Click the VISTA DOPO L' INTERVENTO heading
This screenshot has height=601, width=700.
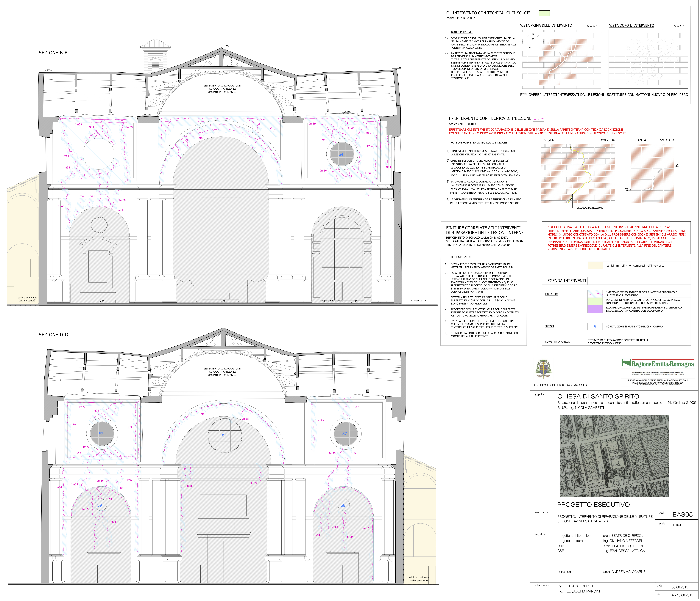(631, 26)
